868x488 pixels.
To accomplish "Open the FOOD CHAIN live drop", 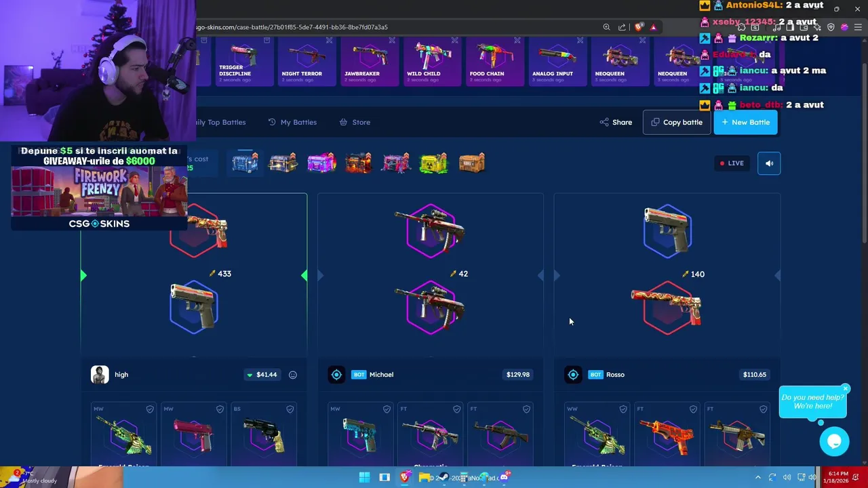I will (495, 61).
